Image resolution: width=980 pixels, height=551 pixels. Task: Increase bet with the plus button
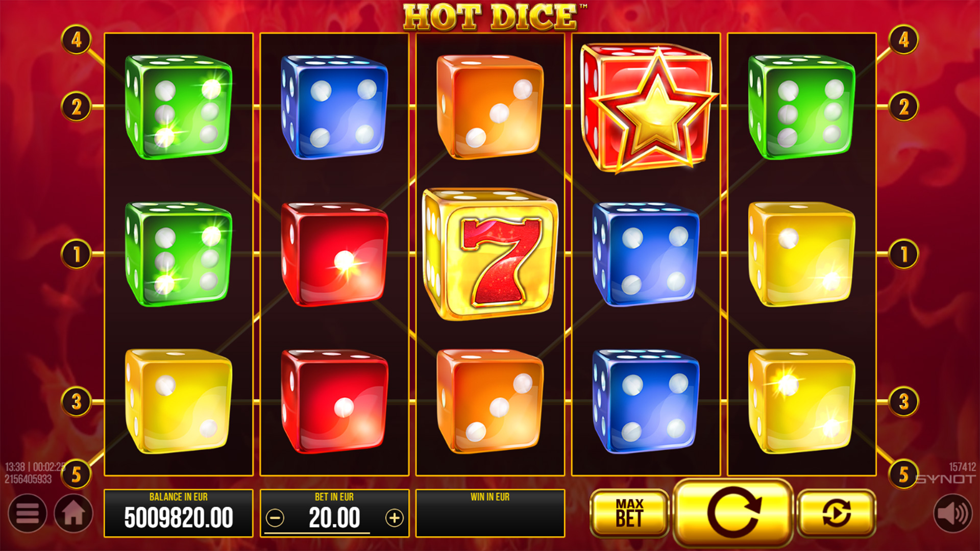(394, 518)
